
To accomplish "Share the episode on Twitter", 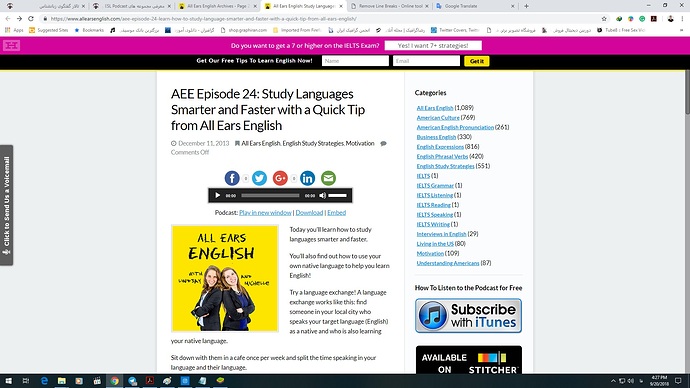I will click(x=259, y=178).
